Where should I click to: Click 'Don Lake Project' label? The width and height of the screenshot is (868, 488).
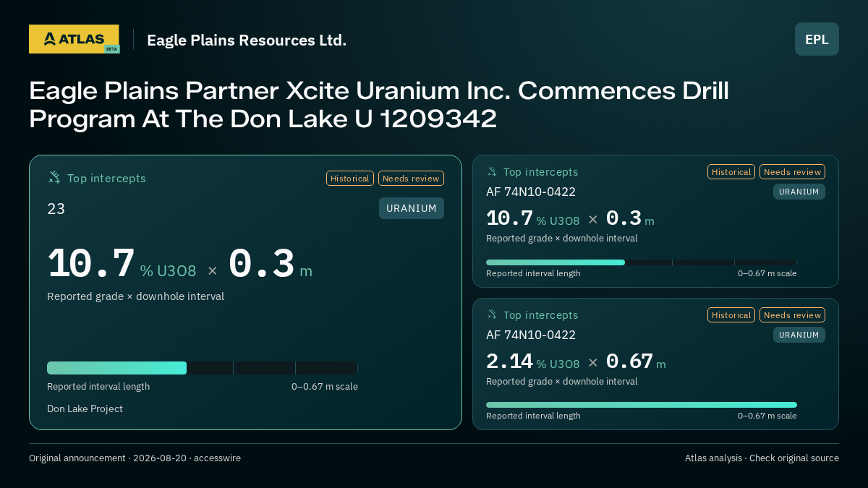point(85,408)
